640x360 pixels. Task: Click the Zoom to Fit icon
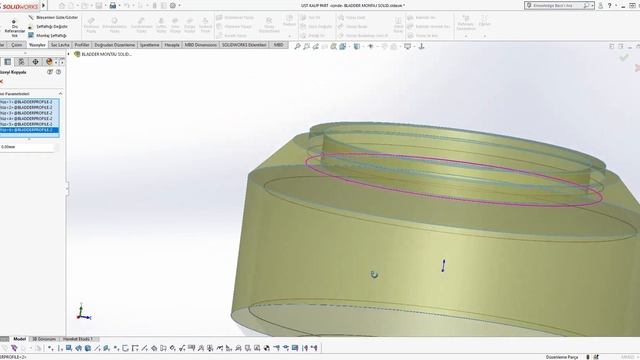[297, 47]
